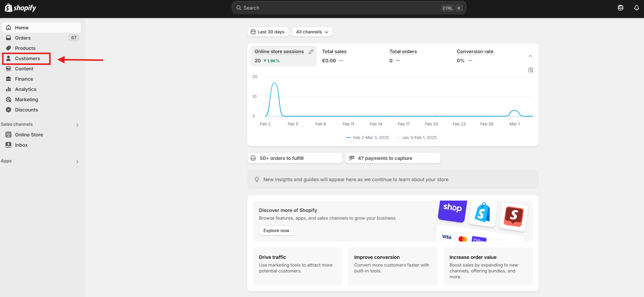Click the Orders inbox icon in sidebar

click(8, 38)
